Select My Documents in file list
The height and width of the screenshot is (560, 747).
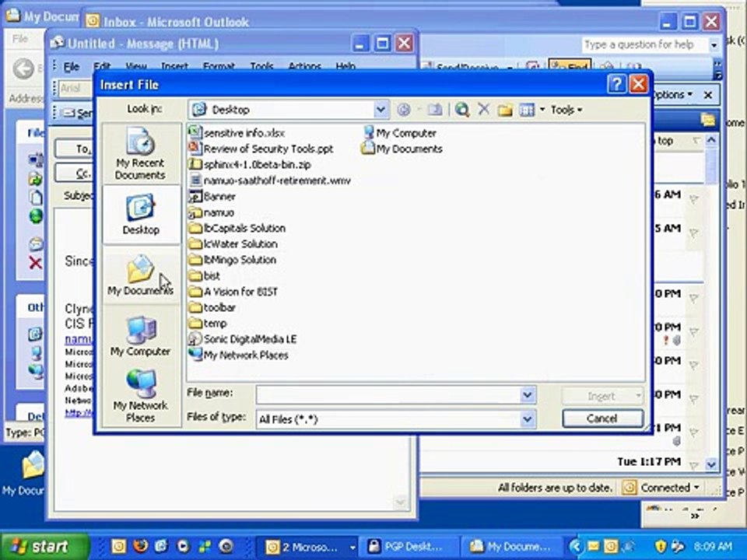click(x=402, y=149)
